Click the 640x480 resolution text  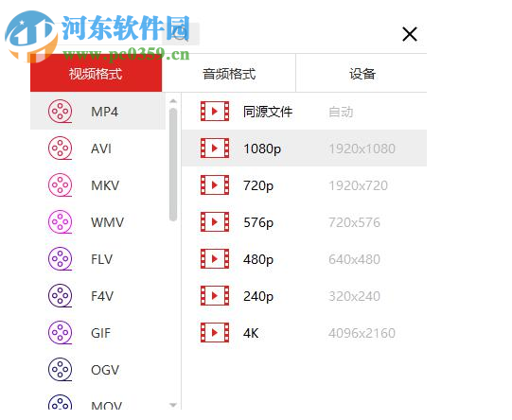tap(354, 259)
